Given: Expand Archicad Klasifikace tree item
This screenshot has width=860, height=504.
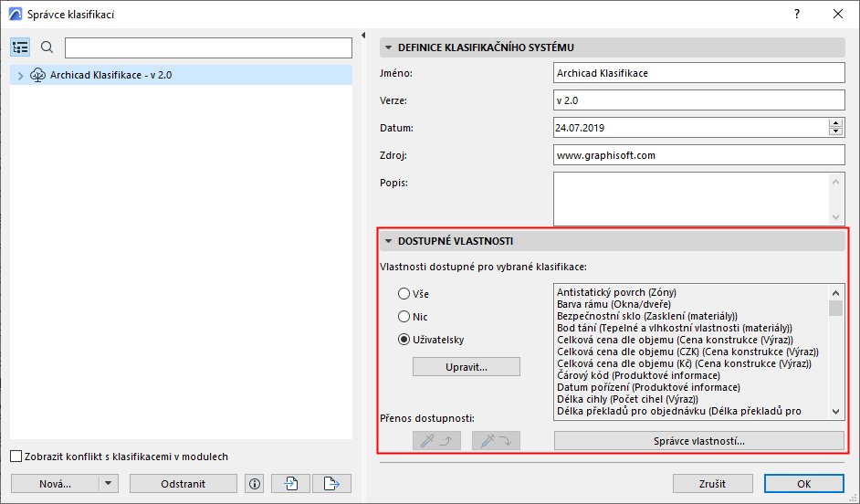Looking at the screenshot, I should point(21,76).
